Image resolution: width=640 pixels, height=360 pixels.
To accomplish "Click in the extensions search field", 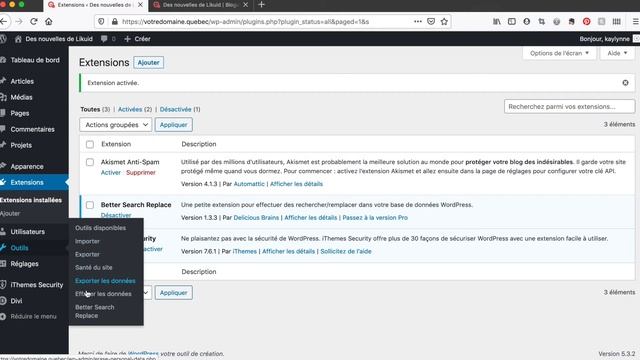I will 569,107.
